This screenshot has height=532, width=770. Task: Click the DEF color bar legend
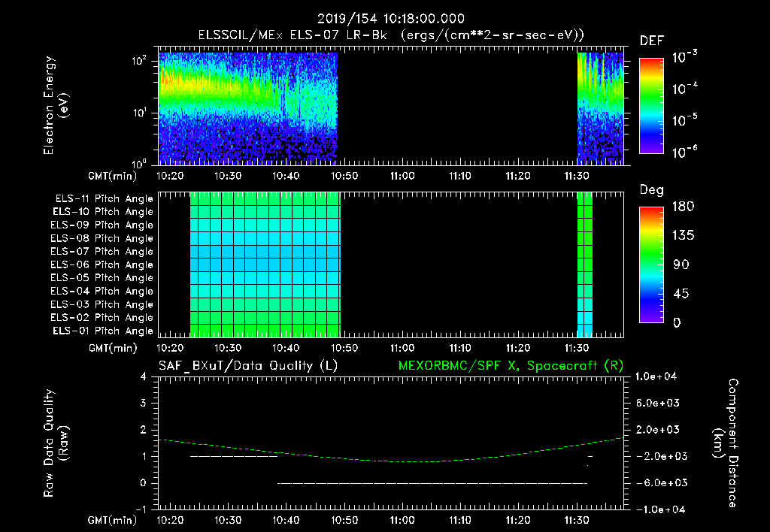pos(651,106)
